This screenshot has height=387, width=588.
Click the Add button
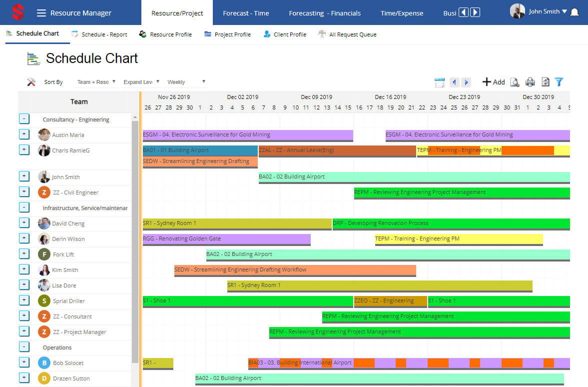click(493, 82)
